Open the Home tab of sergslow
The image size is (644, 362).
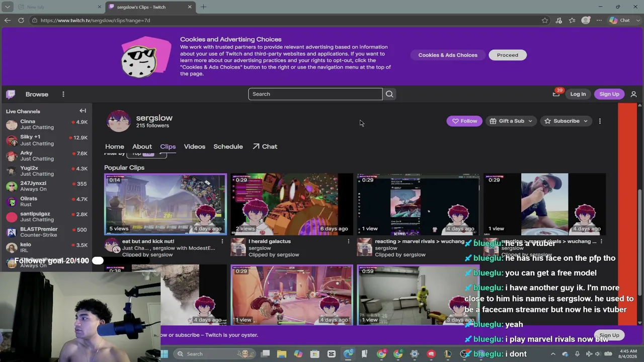(x=115, y=147)
